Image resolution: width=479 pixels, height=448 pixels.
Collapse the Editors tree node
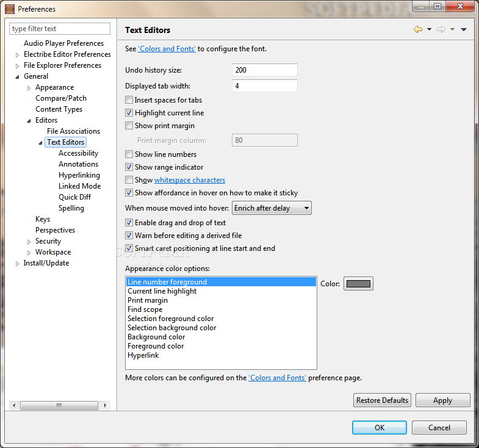tap(29, 121)
